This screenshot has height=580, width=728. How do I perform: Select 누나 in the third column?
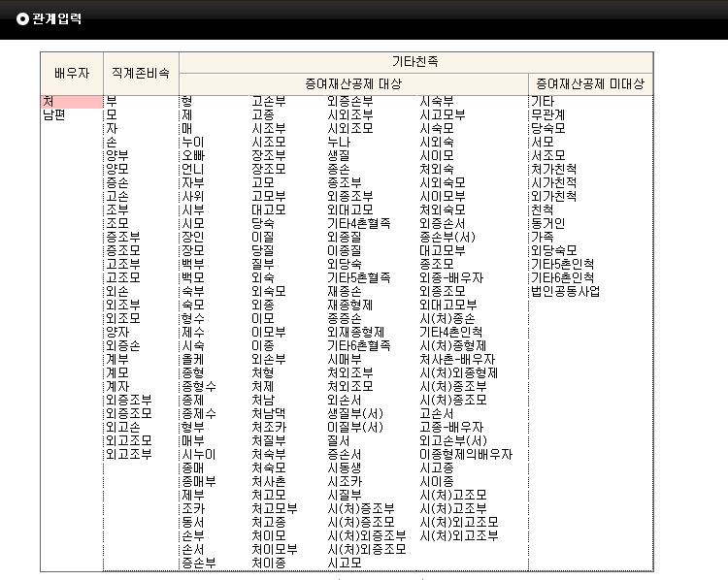339,142
